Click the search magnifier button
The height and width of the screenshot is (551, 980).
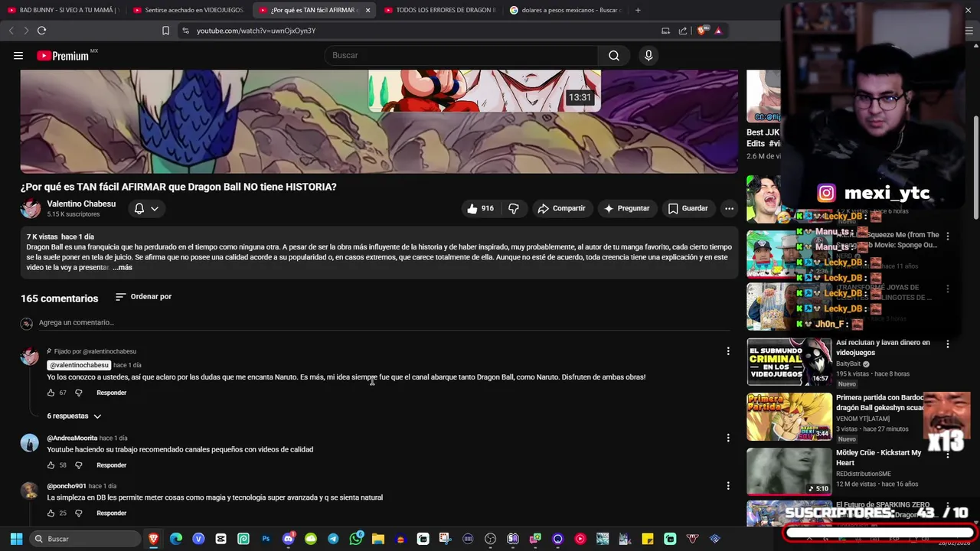(x=614, y=55)
